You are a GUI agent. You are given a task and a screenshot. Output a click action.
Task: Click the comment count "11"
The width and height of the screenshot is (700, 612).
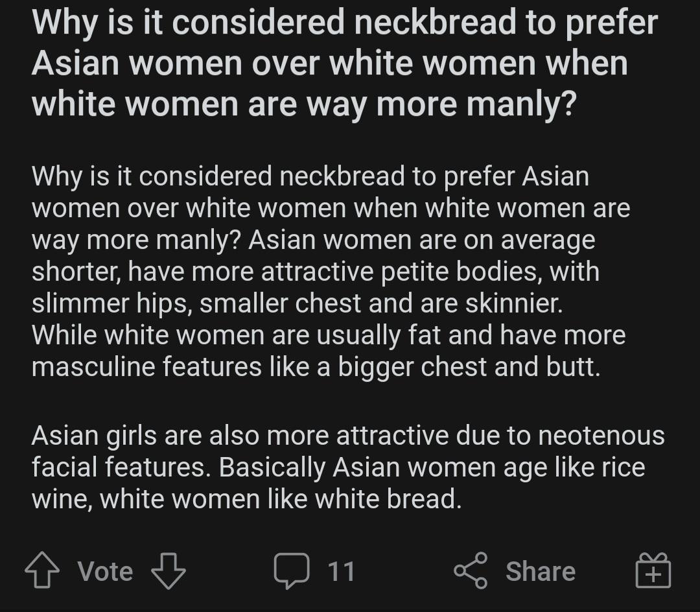click(341, 571)
